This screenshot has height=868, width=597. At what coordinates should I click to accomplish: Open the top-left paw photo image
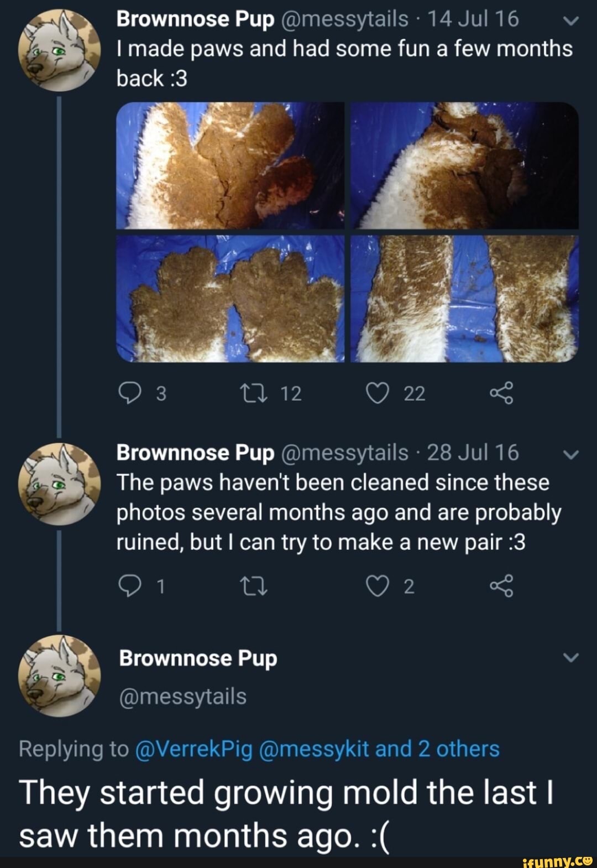229,166
